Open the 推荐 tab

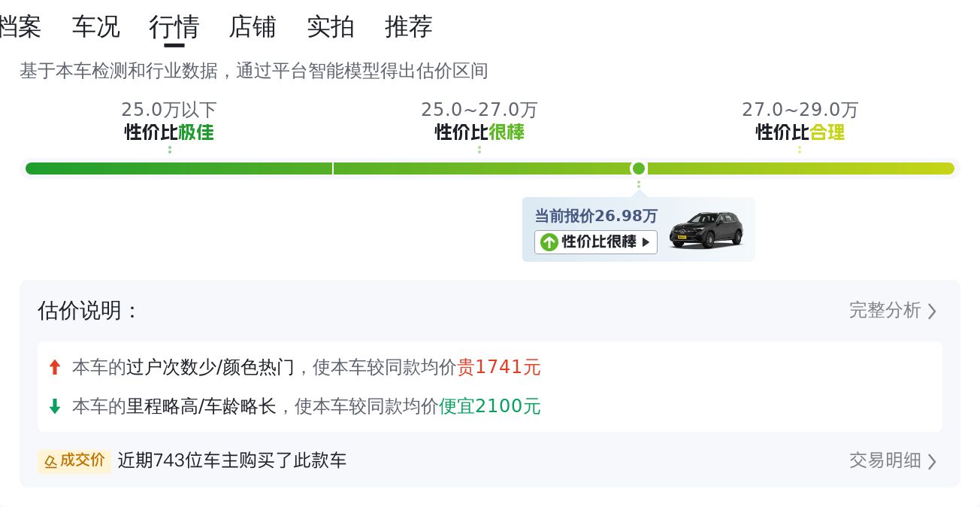pyautogui.click(x=409, y=27)
